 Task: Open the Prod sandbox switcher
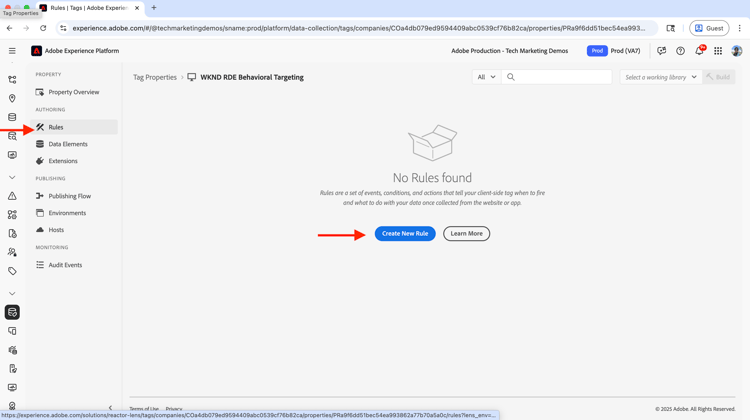(614, 51)
